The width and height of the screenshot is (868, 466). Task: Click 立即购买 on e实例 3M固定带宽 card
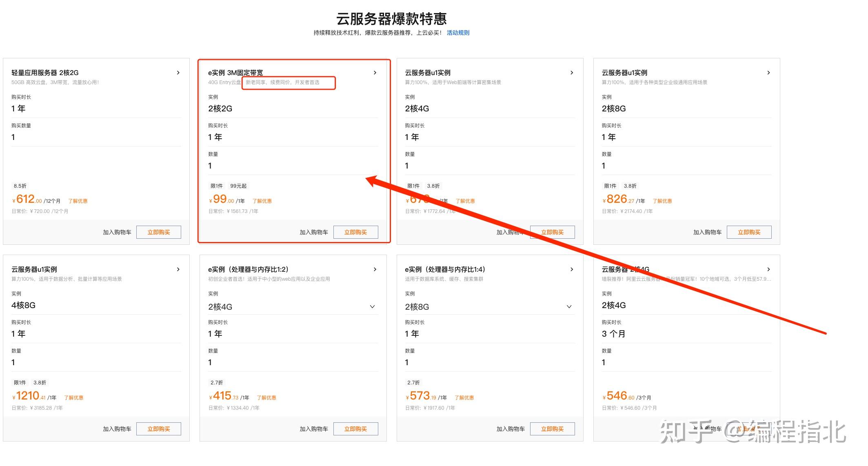coord(355,232)
